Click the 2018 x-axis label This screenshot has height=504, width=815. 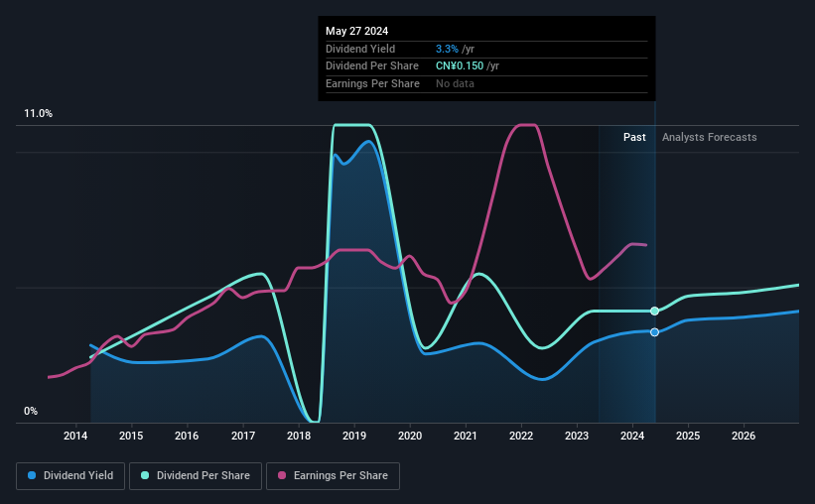tap(299, 436)
